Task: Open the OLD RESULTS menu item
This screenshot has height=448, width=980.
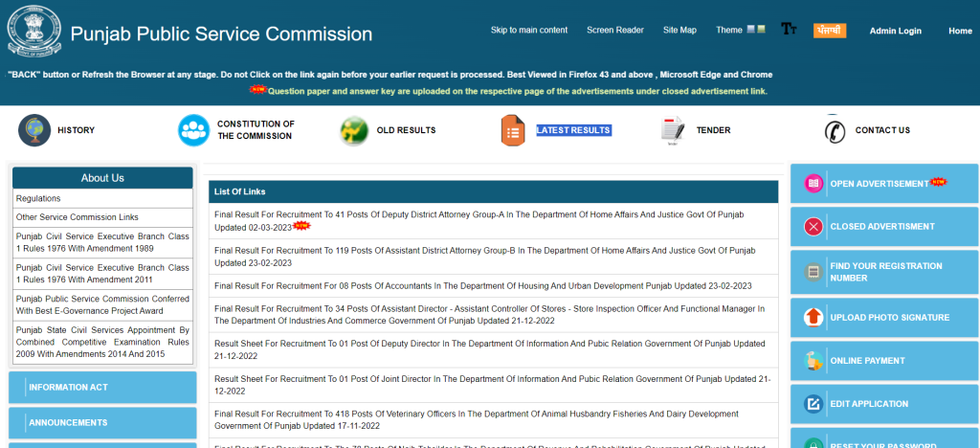Action: tap(406, 130)
